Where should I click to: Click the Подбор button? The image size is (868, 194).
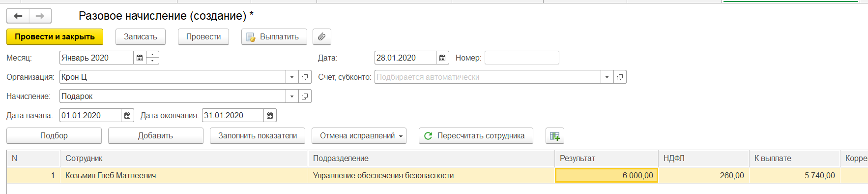click(54, 136)
